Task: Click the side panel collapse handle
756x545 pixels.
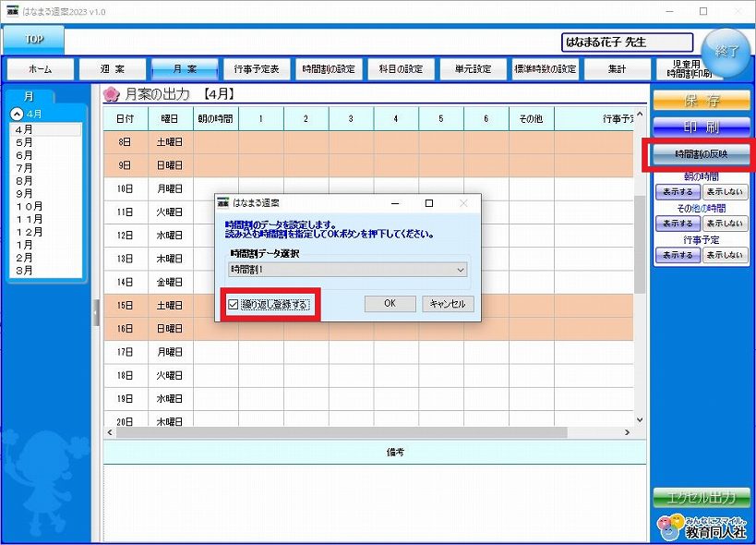Action: [x=95, y=312]
